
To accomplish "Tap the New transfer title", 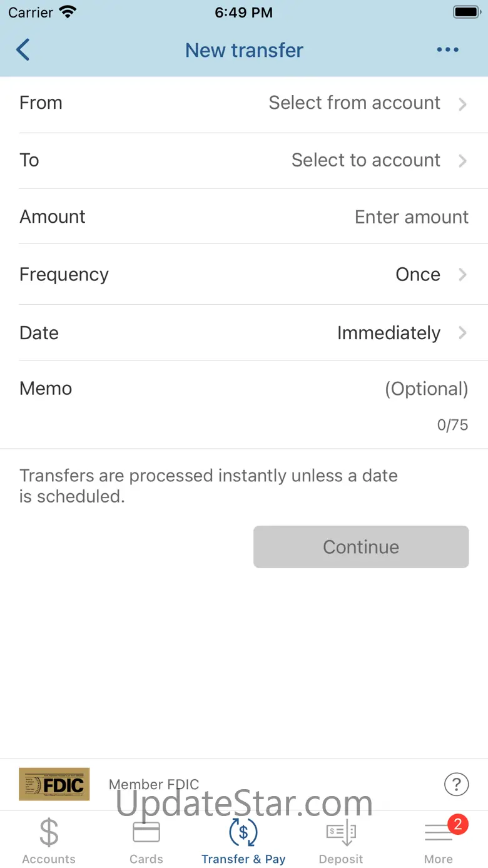I will coord(244,50).
